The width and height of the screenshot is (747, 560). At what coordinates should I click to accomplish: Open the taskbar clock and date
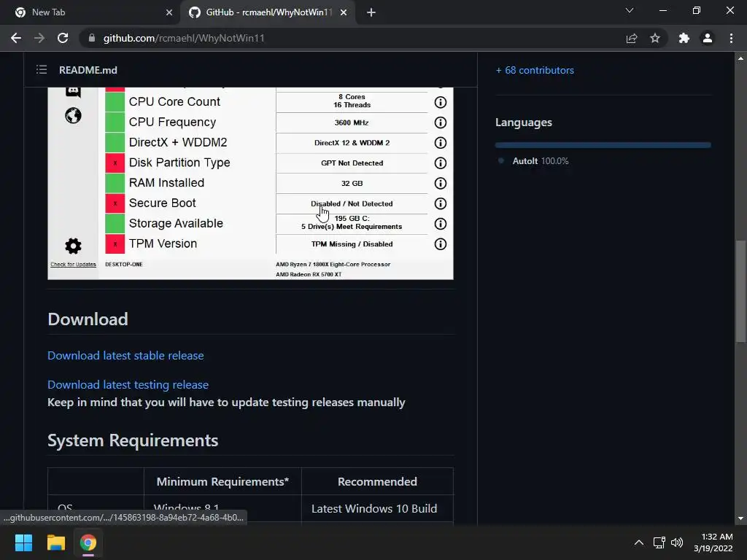coord(713,542)
